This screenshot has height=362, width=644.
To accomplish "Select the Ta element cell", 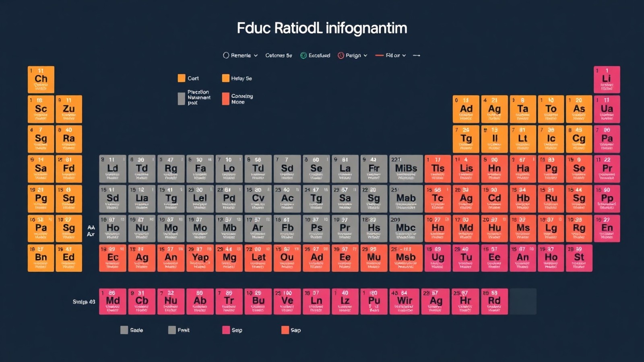I will tap(523, 109).
